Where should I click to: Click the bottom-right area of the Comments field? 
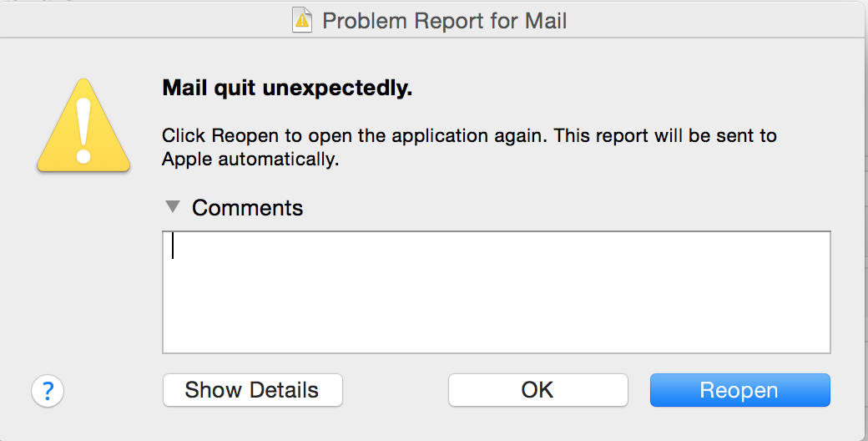pyautogui.click(x=775, y=332)
